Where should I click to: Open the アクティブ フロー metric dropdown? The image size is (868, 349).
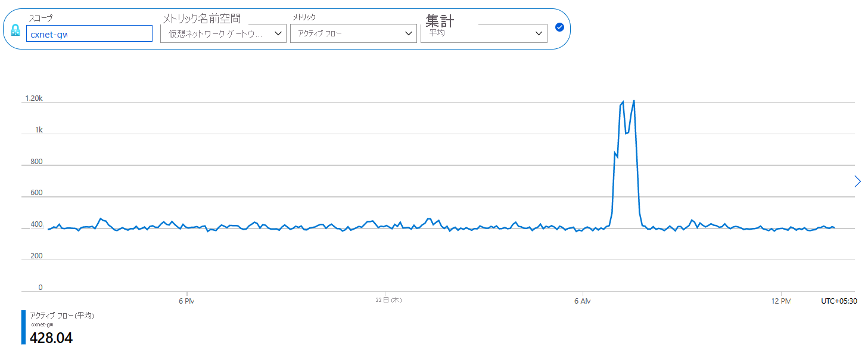353,33
